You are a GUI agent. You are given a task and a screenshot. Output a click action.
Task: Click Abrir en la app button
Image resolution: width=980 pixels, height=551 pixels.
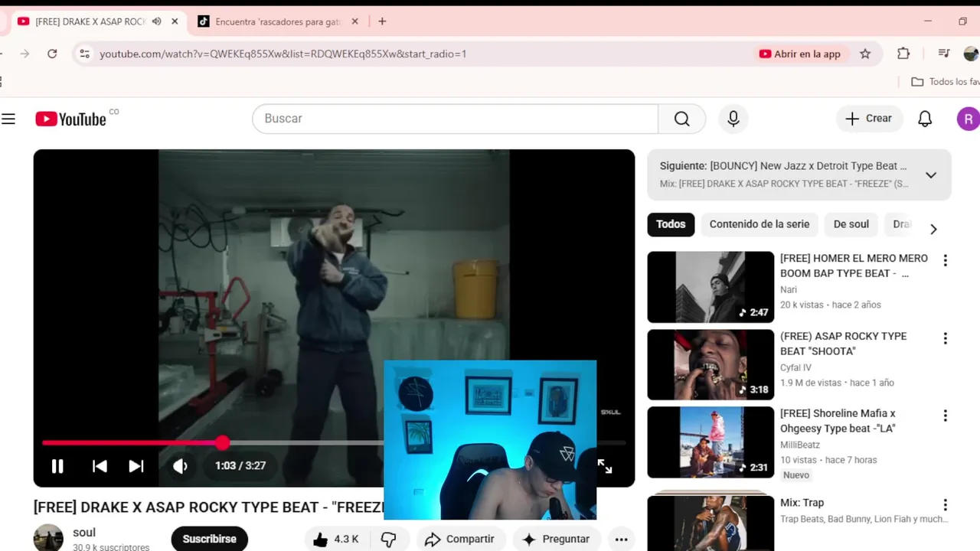click(x=799, y=54)
